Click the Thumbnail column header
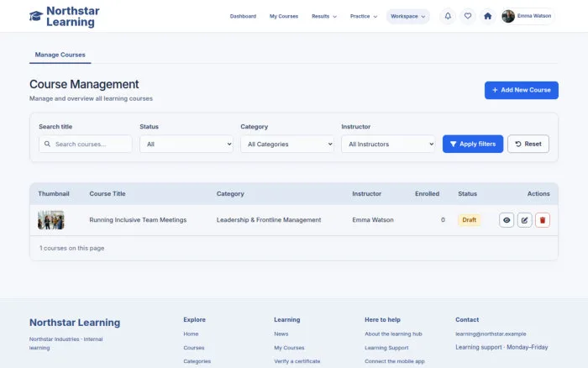Viewport: 588px width, 368px height. coord(54,194)
